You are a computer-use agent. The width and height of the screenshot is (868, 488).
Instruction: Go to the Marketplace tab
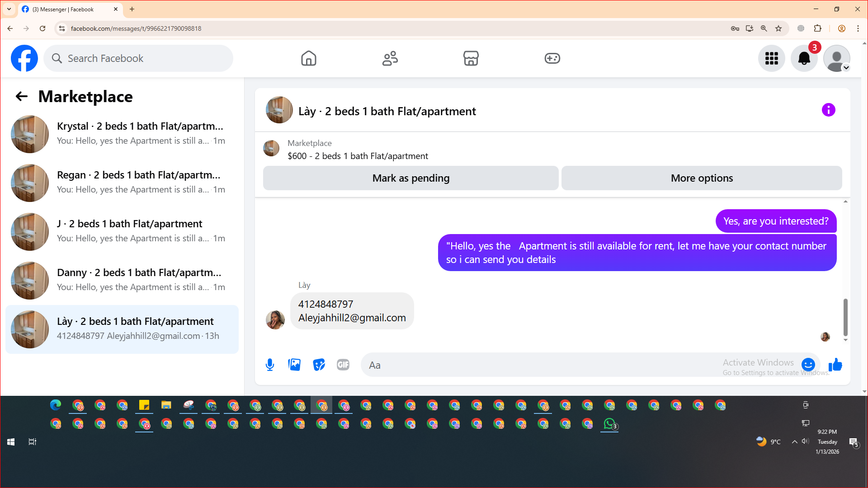pyautogui.click(x=471, y=58)
